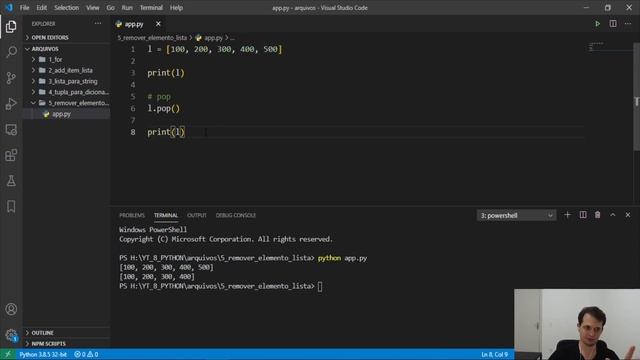Open the Help menu
The image size is (640, 360).
(176, 8)
